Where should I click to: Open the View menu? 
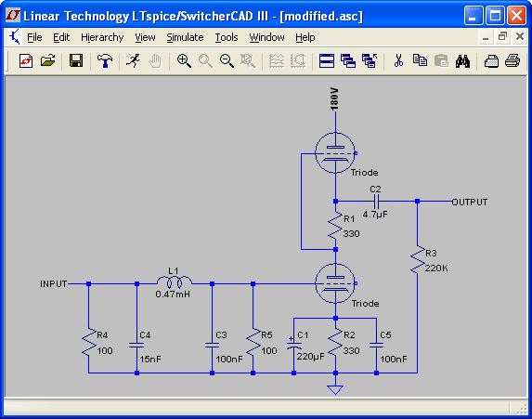[145, 37]
